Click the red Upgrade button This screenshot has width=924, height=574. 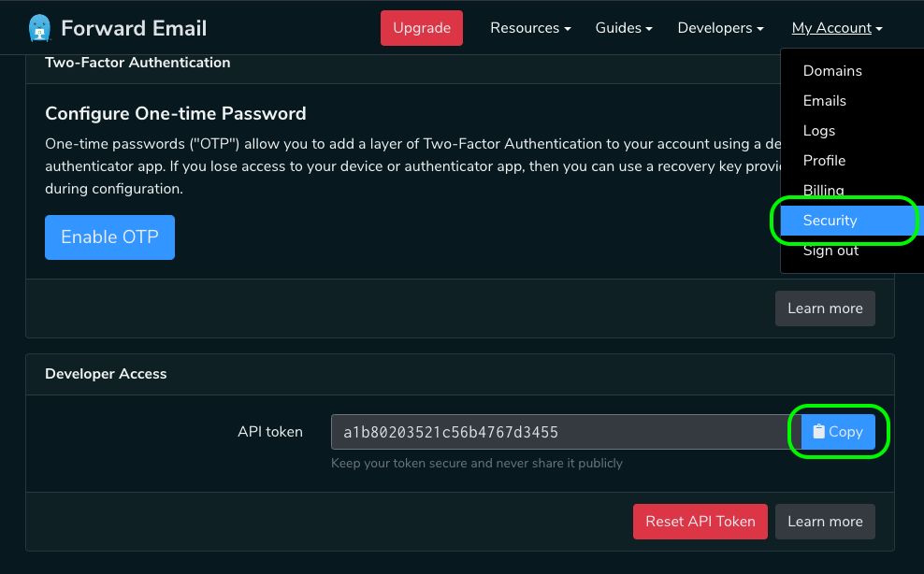tap(422, 28)
